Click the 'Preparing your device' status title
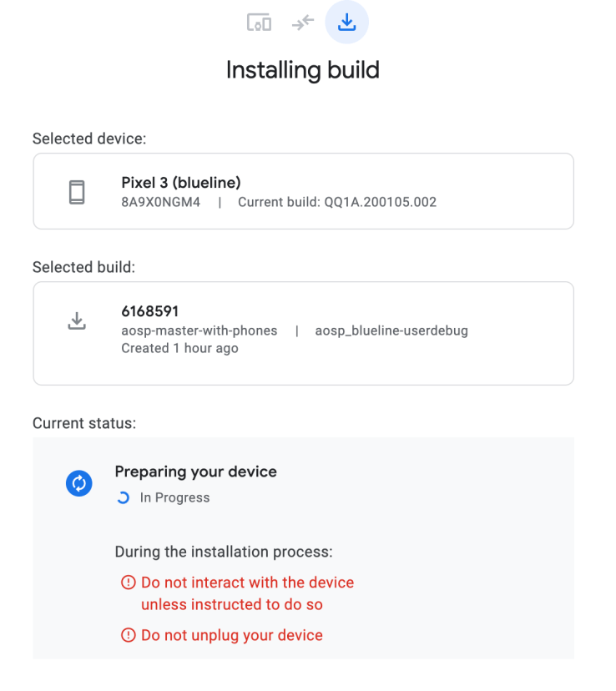 [196, 472]
